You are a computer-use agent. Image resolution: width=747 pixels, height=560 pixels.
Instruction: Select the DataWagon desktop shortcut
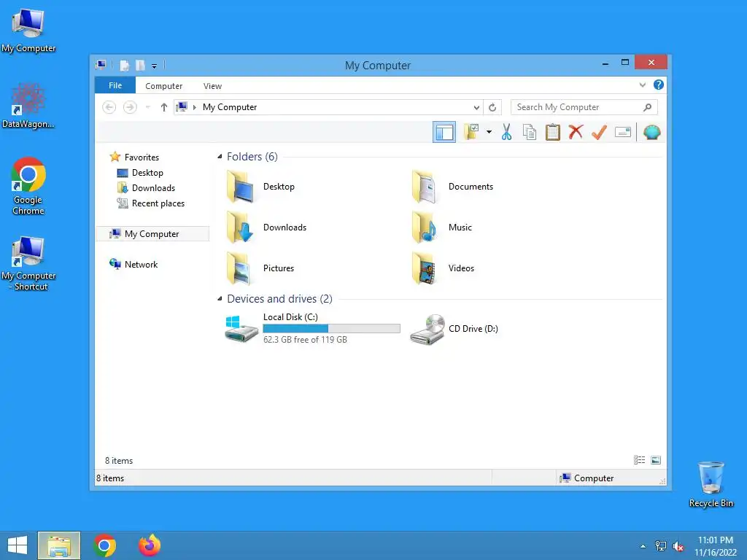point(28,106)
